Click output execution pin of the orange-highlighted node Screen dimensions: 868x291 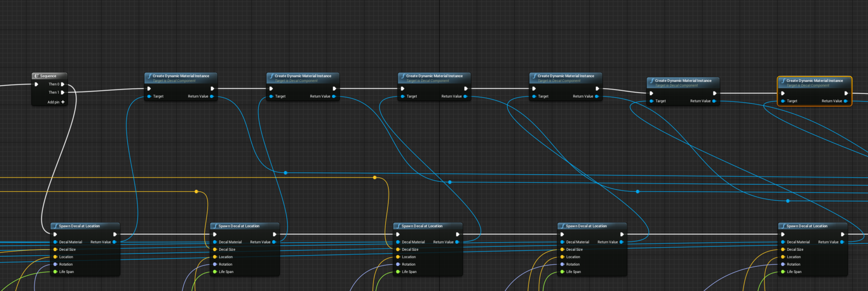pyautogui.click(x=846, y=93)
